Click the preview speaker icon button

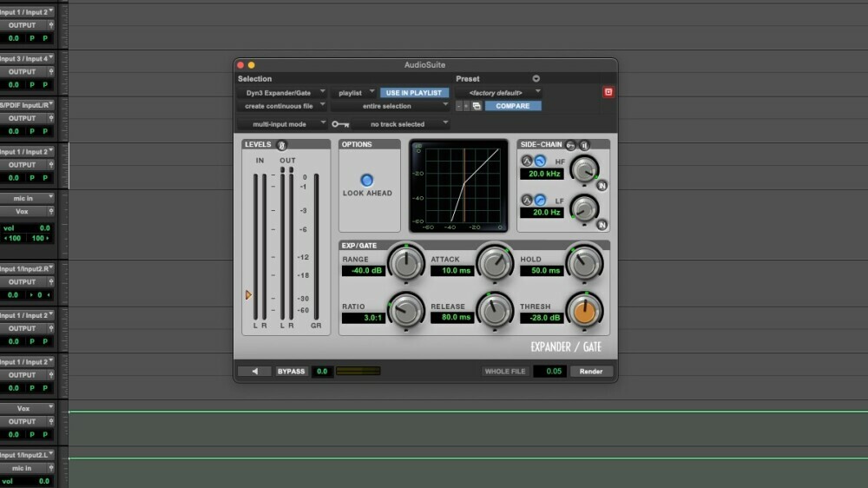tap(255, 371)
